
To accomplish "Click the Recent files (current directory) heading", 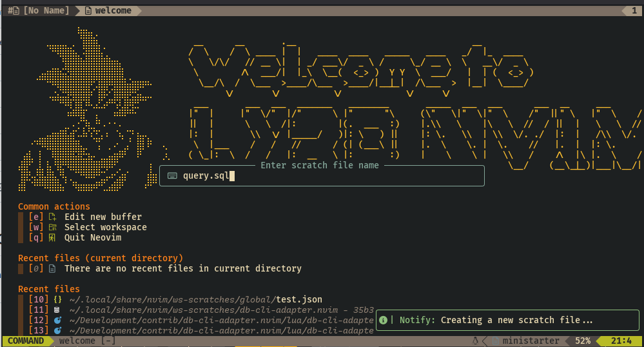I will pos(100,258).
